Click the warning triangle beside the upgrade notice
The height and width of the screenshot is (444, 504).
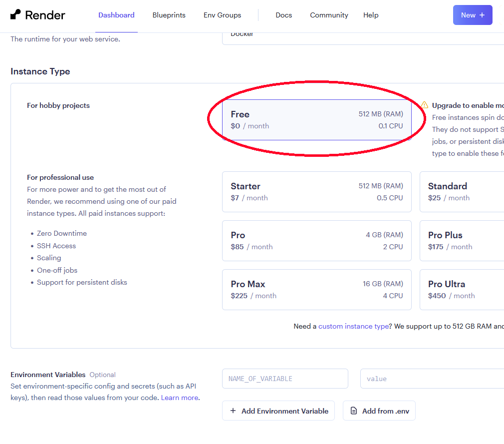(424, 105)
